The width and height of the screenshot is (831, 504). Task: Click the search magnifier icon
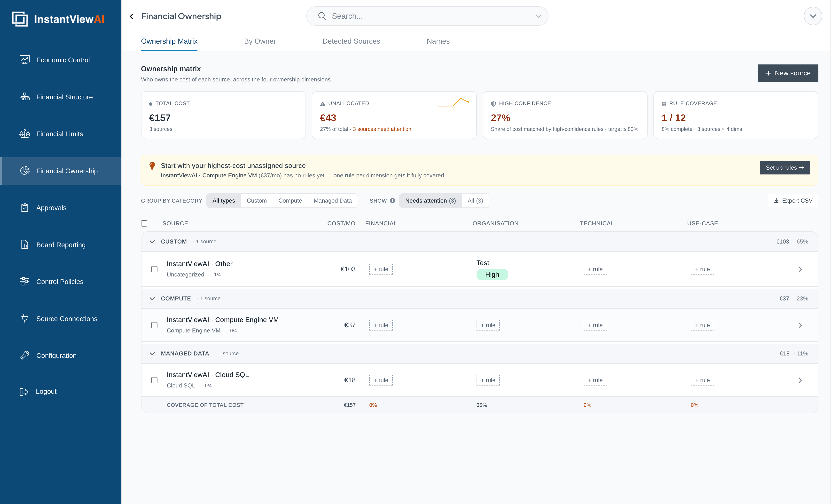(x=322, y=16)
